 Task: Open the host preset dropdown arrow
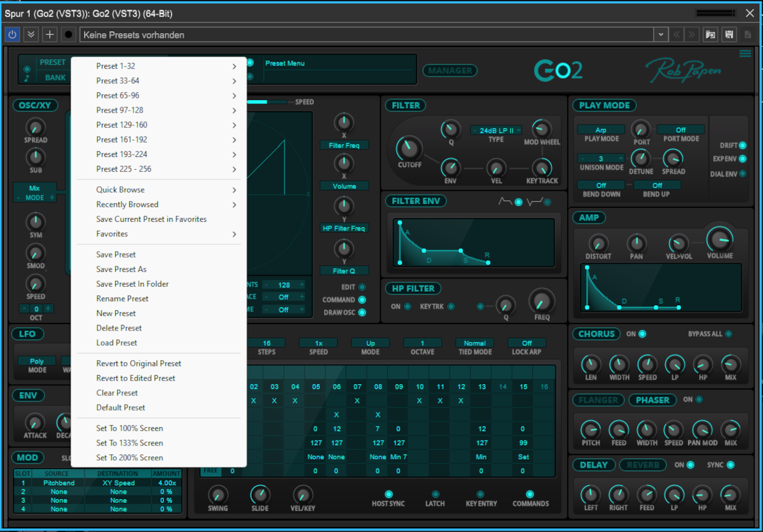(661, 34)
